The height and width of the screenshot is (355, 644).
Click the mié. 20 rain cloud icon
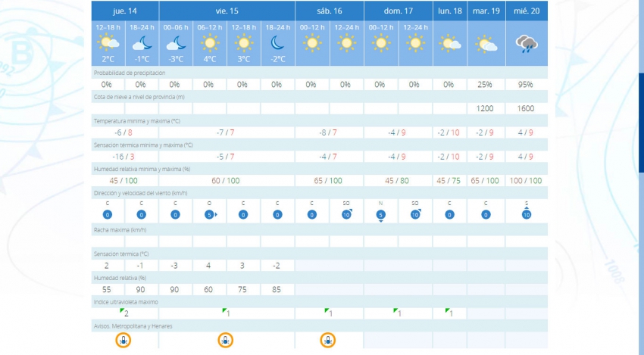pyautogui.click(x=527, y=44)
